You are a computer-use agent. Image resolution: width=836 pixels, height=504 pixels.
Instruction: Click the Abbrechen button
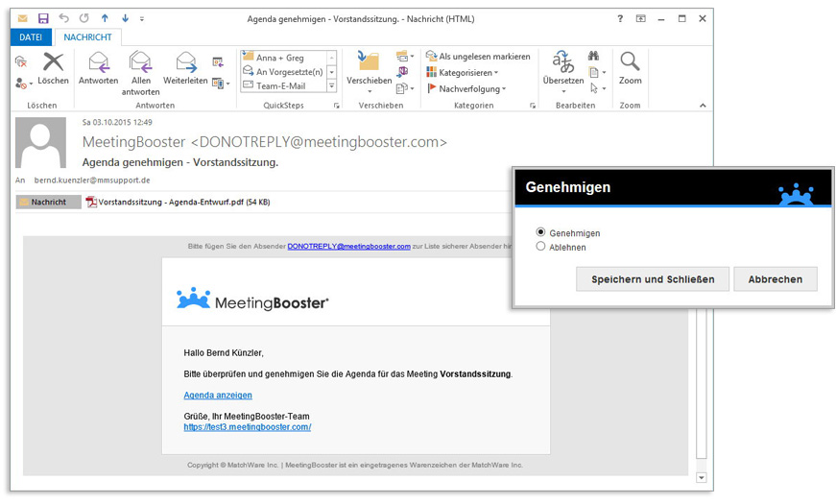click(x=776, y=279)
